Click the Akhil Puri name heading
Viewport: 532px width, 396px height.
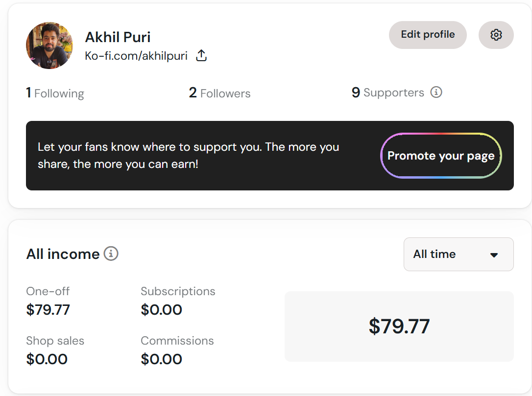click(118, 37)
